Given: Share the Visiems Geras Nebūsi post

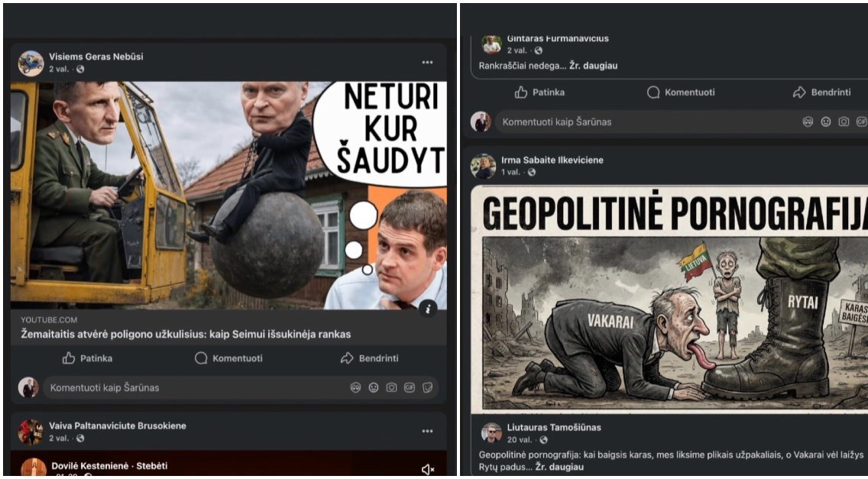Looking at the screenshot, I should [369, 358].
